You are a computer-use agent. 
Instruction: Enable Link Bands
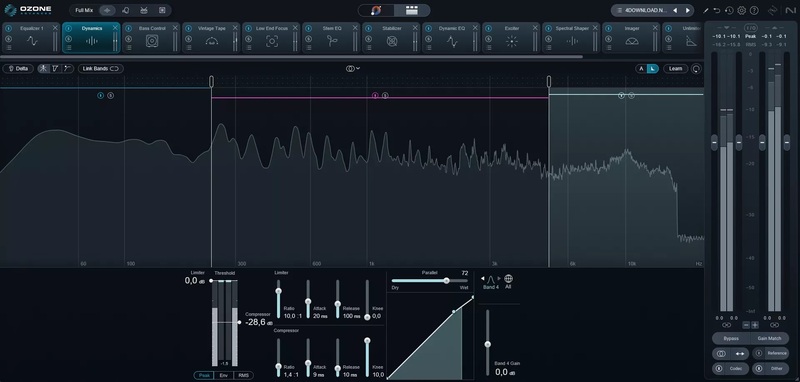101,68
